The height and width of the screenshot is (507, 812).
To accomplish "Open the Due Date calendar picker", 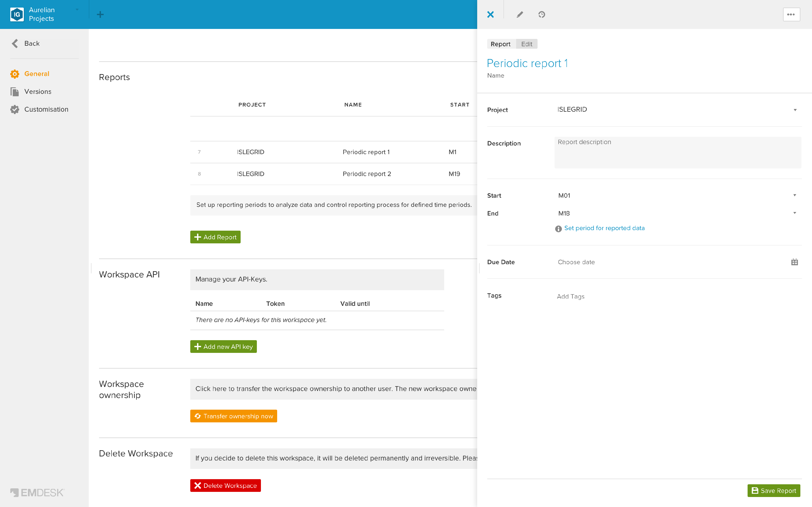I will click(x=794, y=262).
